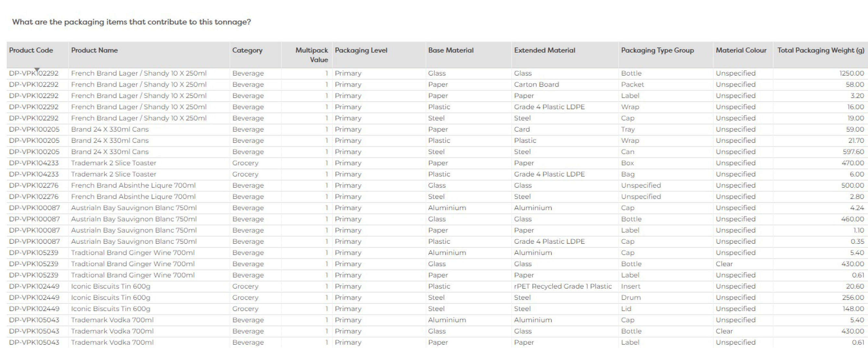
Task: Select the first French Brand Absinthe Liqure row
Action: (x=133, y=185)
